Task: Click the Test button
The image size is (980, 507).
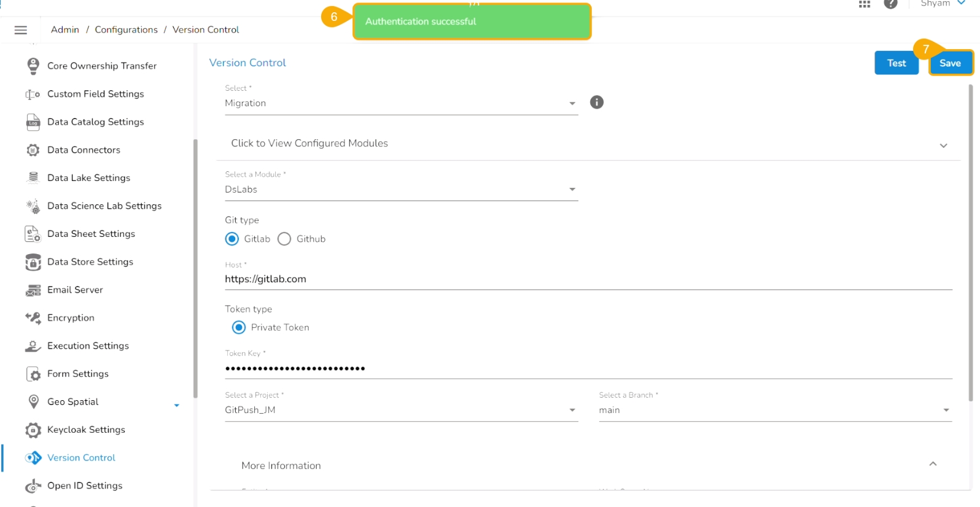Action: [896, 63]
